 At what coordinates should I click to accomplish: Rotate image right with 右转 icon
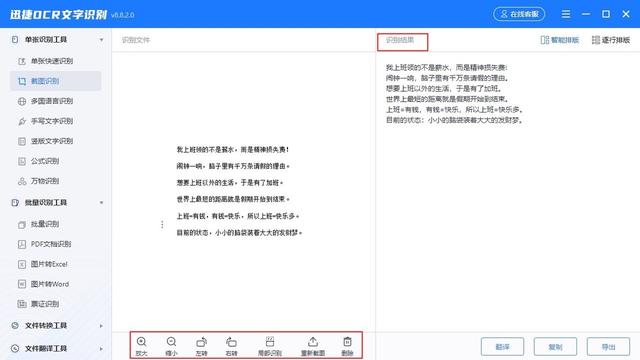231,346
